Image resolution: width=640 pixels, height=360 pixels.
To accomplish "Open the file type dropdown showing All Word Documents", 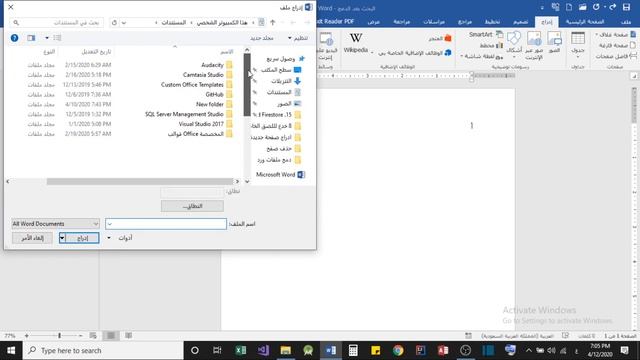I will 55,224.
